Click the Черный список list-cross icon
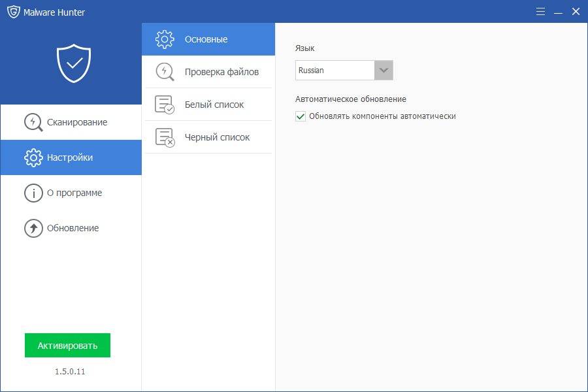 [165, 137]
